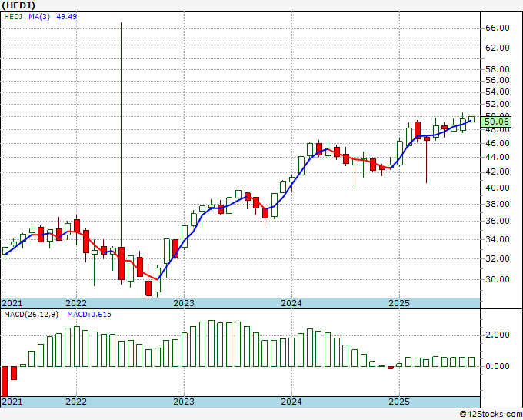Click 2025 on the price chart time axis
This screenshot has height=420, width=523.
coord(399,303)
